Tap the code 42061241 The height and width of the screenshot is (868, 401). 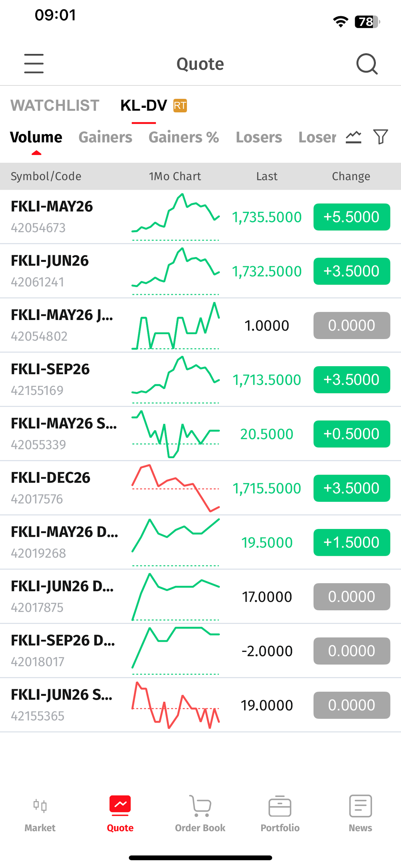click(x=37, y=282)
